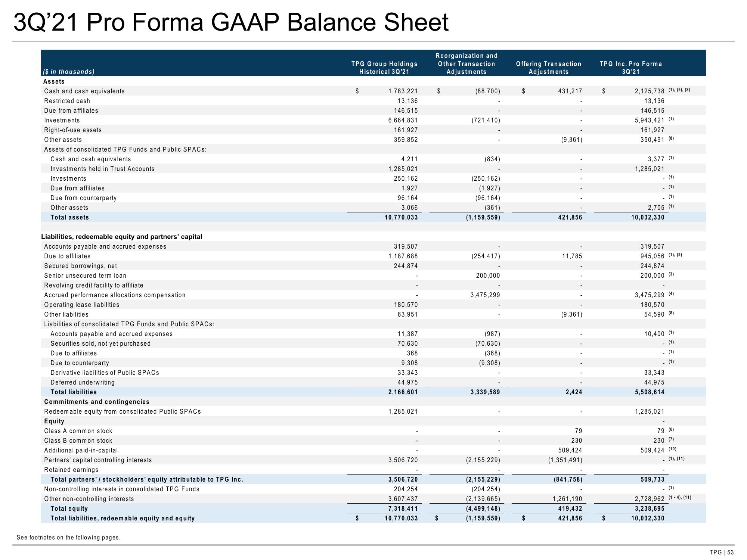Select 'Accounts payable and accrued expenses' top row label
The image size is (747, 560).
(105, 246)
